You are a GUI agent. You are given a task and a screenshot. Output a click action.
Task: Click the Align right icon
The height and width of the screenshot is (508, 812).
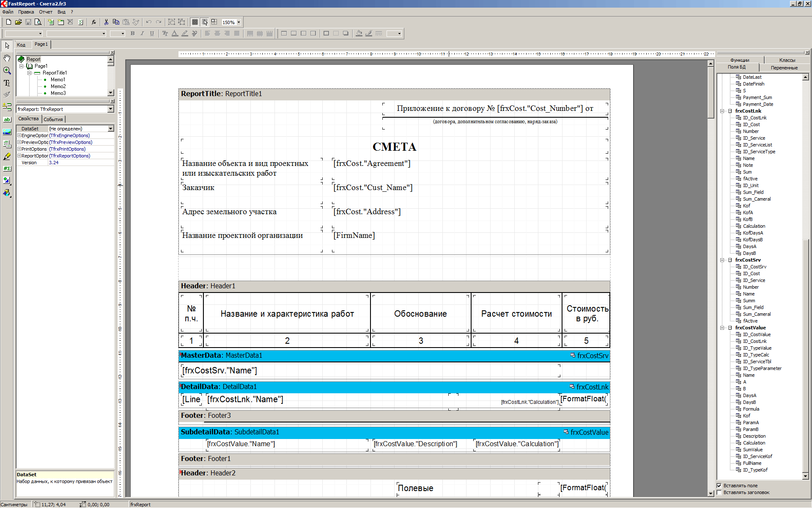click(227, 33)
